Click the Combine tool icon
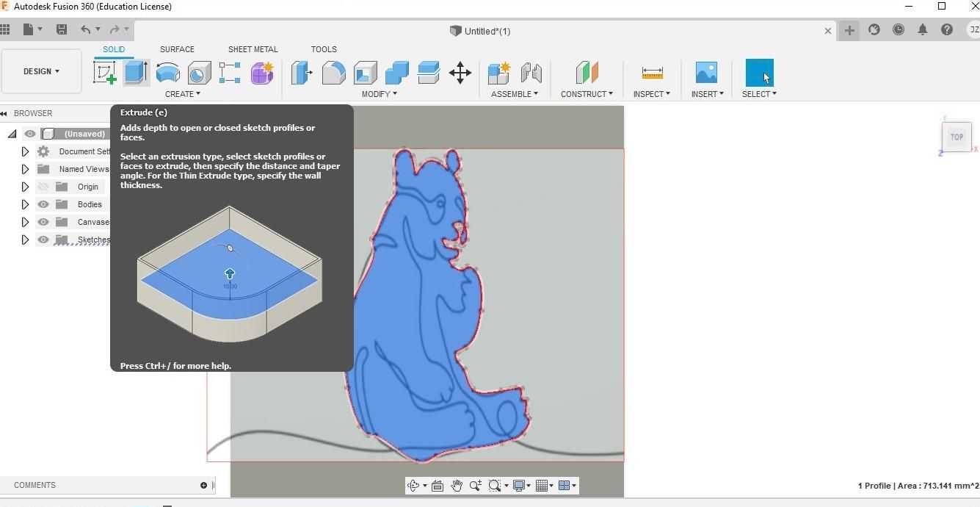The image size is (980, 507). 396,73
